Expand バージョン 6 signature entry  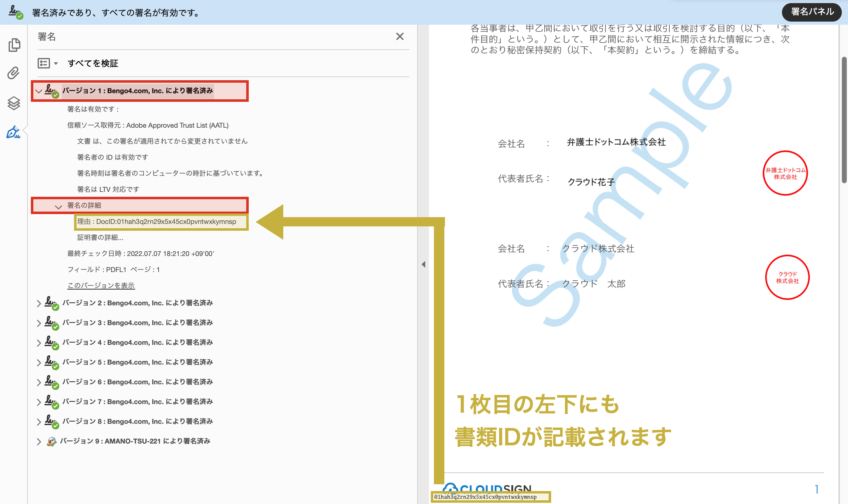(x=39, y=382)
